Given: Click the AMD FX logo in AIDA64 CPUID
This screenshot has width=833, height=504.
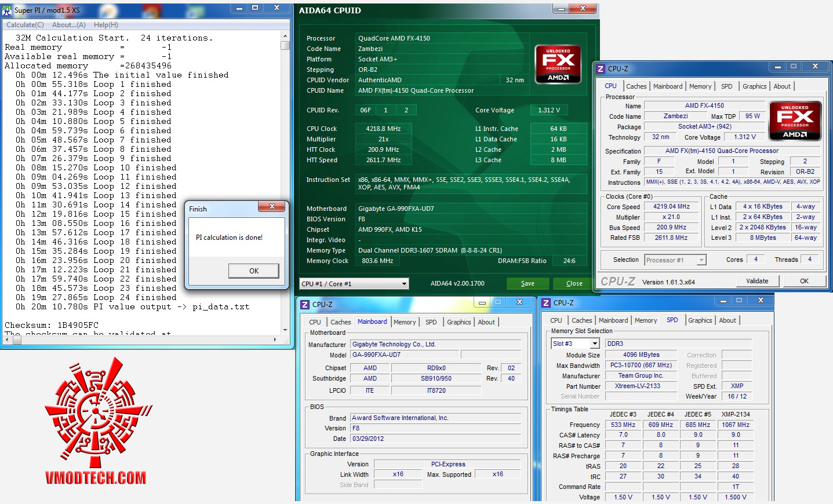Looking at the screenshot, I should coord(558,64).
